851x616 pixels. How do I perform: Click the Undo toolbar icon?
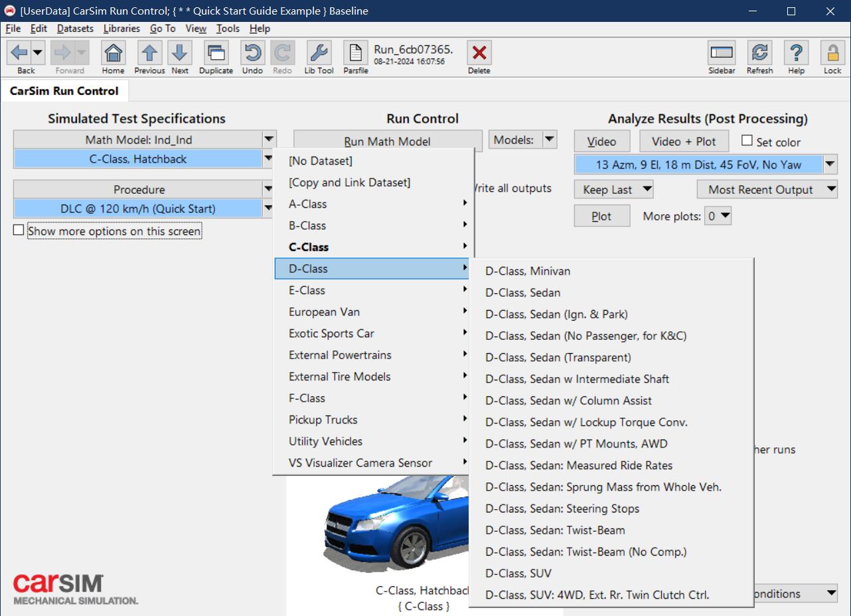[x=252, y=52]
